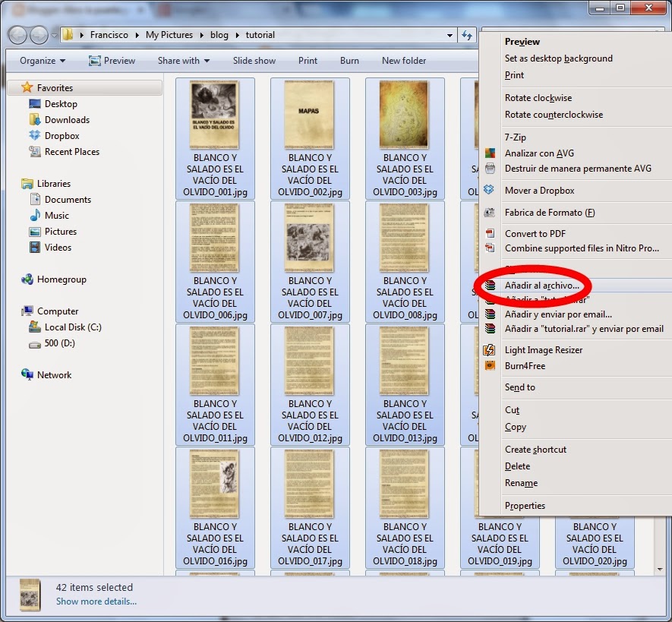The height and width of the screenshot is (622, 672).
Task: Choose Mover a Dropbox
Action: click(x=539, y=191)
